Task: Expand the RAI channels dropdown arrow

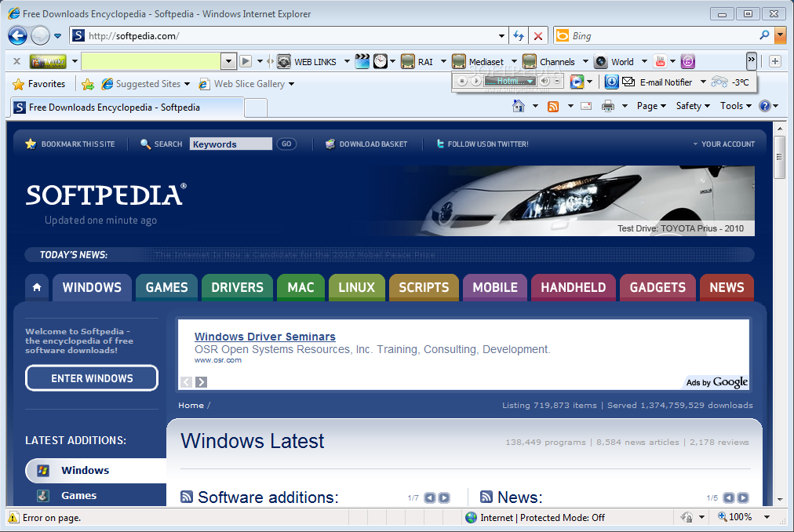Action: [443, 62]
